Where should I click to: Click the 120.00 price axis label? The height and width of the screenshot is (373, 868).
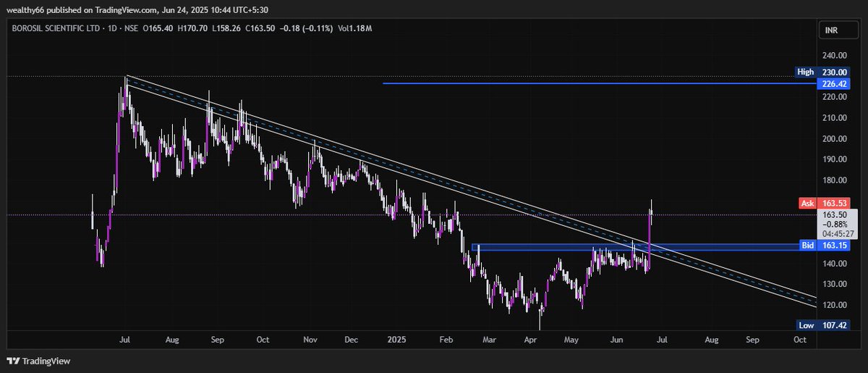833,305
